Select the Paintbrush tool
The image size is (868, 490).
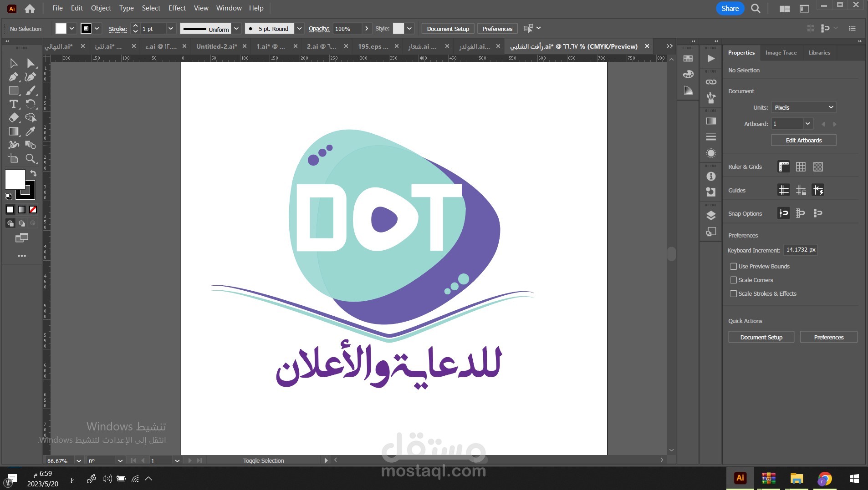31,91
